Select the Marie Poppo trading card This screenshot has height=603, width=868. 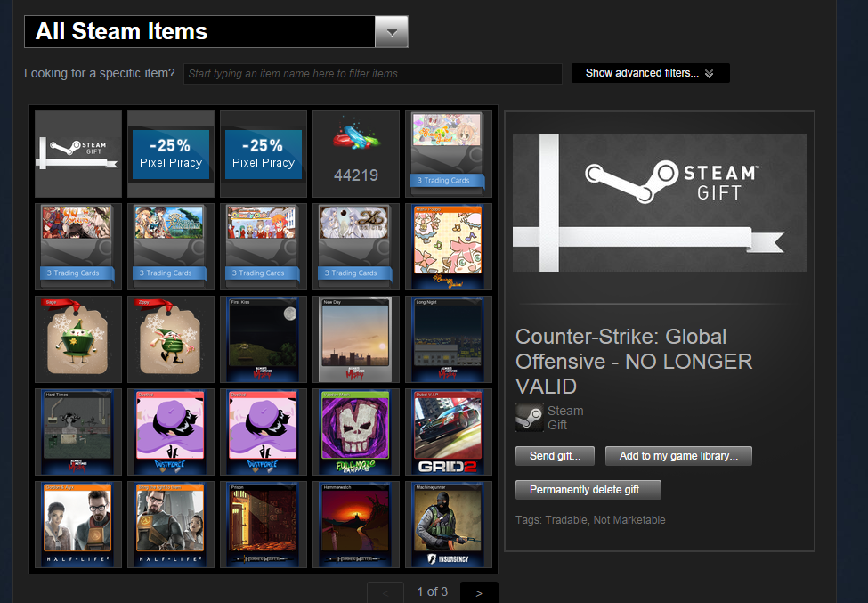449,247
